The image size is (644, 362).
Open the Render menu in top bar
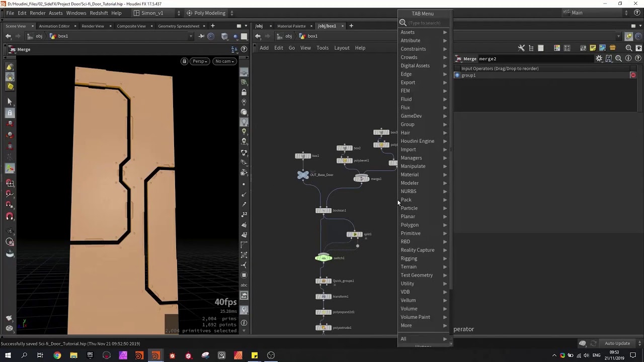38,13
